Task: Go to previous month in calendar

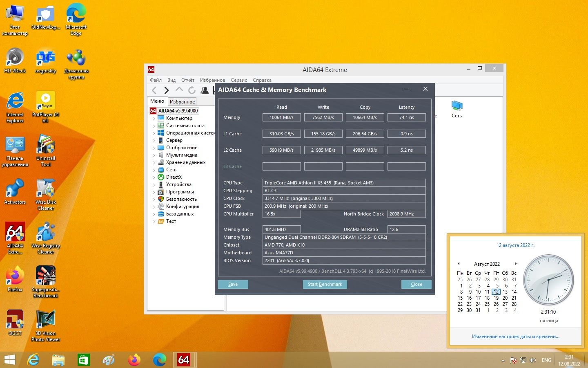Action: click(x=459, y=264)
